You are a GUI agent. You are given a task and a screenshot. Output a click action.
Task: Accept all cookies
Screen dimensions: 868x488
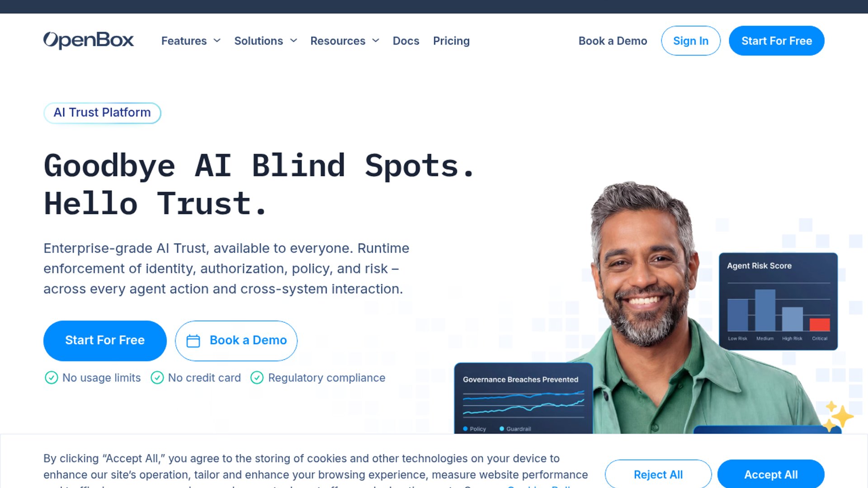[771, 474]
